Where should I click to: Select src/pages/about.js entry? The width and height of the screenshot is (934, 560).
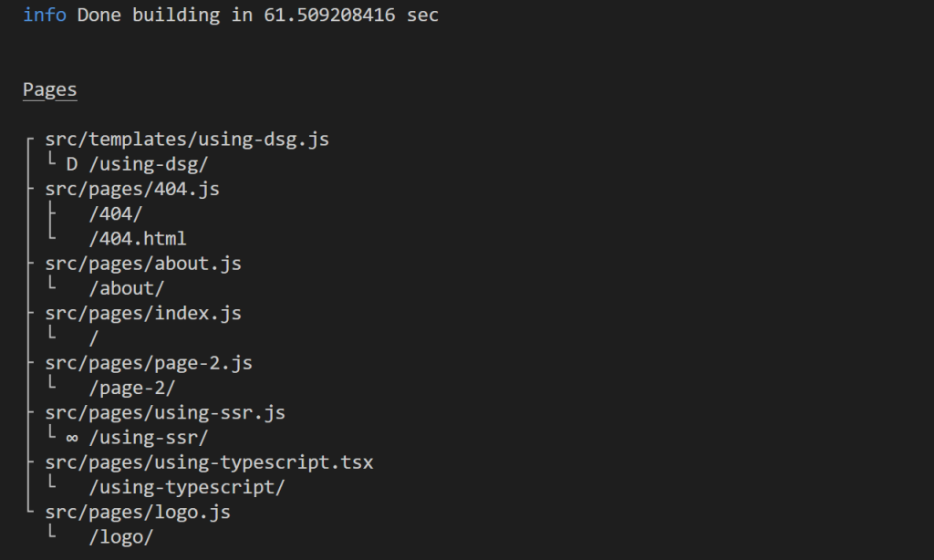(x=143, y=264)
